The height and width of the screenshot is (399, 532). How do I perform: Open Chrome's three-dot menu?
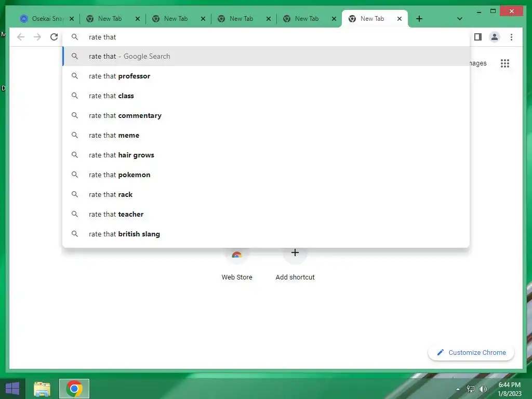coord(511,37)
